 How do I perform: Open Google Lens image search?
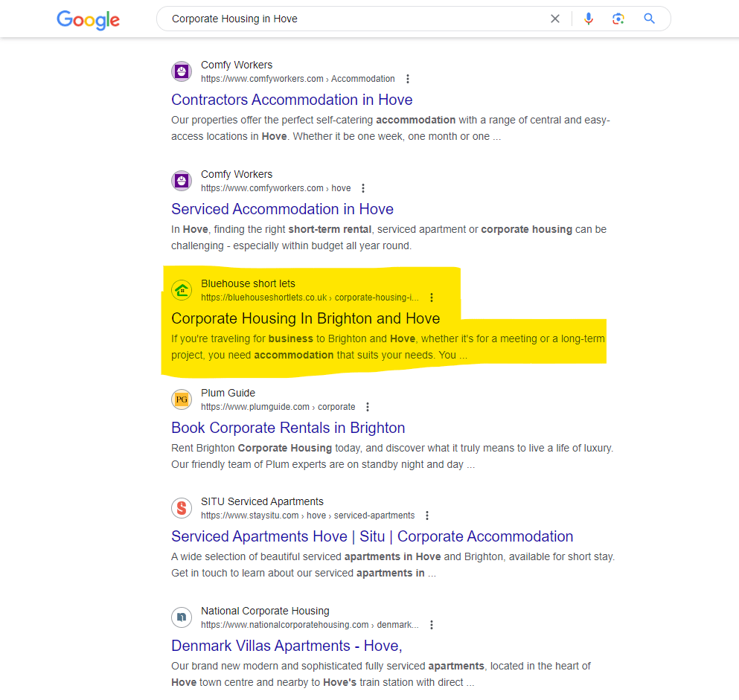pos(618,19)
